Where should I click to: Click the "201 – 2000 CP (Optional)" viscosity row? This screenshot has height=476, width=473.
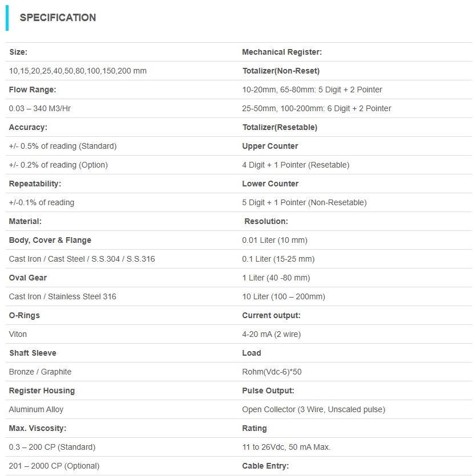[54, 466]
